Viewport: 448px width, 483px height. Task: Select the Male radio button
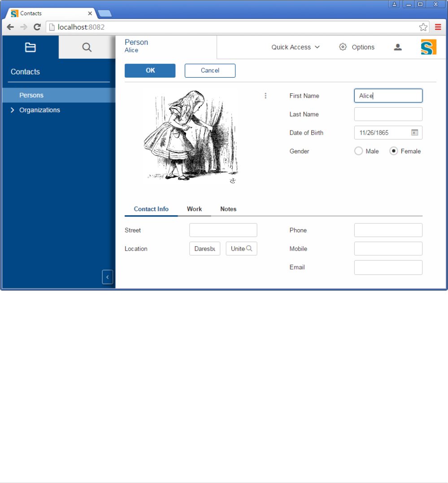click(x=358, y=151)
